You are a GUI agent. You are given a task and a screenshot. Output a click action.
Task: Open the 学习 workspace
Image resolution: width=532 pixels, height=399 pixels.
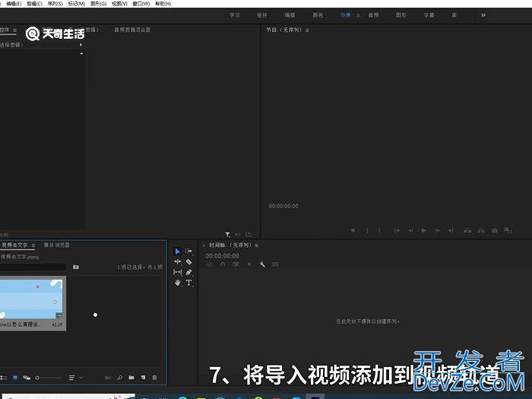coord(234,15)
